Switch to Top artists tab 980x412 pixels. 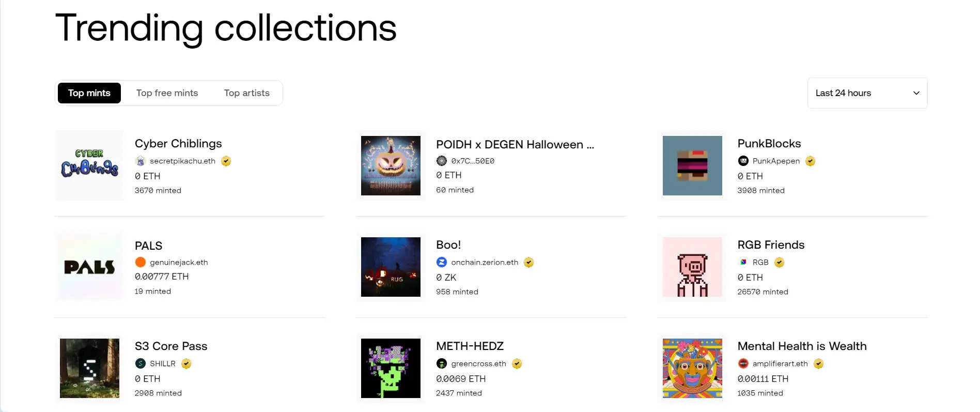point(246,93)
